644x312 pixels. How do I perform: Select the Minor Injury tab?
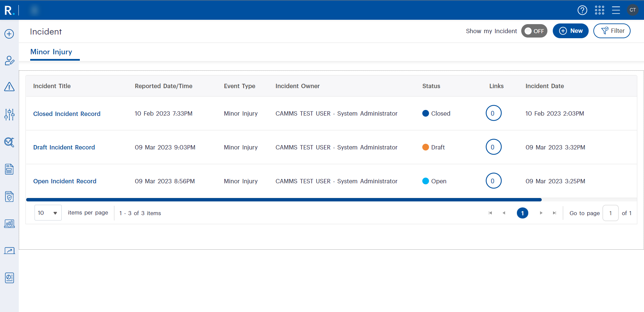tap(51, 52)
